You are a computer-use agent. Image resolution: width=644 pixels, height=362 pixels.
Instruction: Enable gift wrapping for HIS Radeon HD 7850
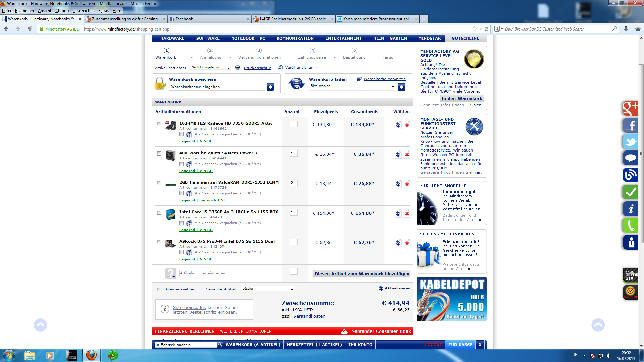click(x=182, y=134)
